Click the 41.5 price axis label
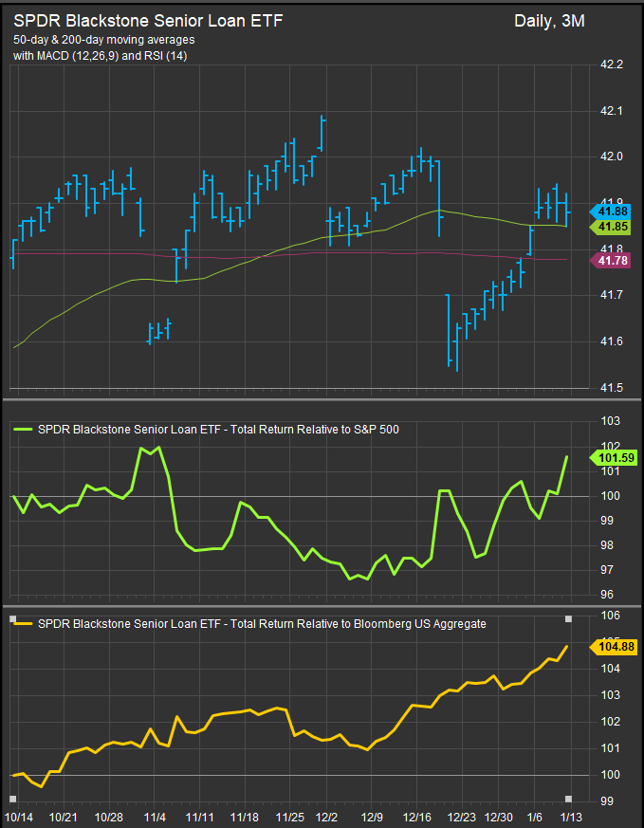Screen dimensions: 644x828 (612, 388)
